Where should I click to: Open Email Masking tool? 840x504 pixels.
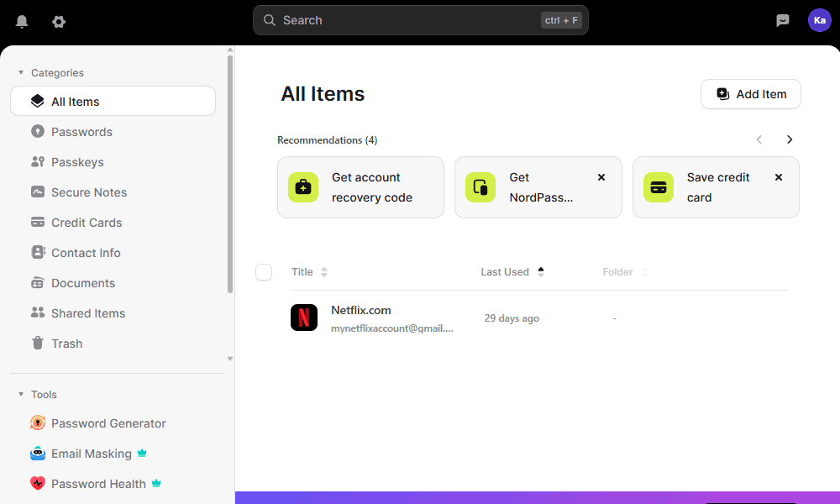click(92, 454)
